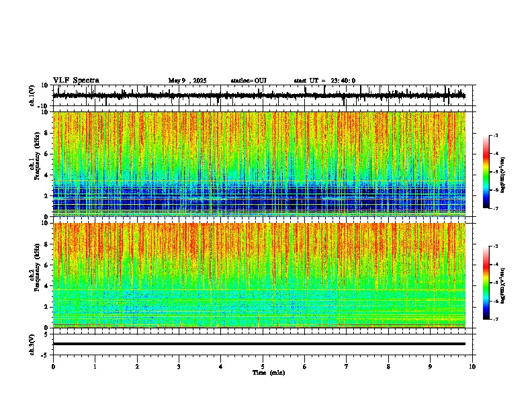The image size is (532, 411).
Task: Select the ch.1 spectrogram color bar
Action: [x=486, y=172]
